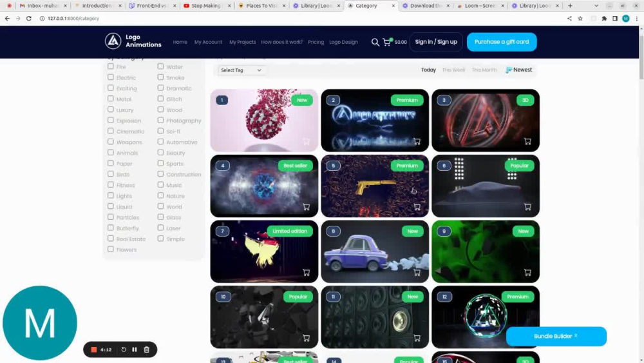Select the Luxury checkbox
This screenshot has width=644, height=363.
111,110
